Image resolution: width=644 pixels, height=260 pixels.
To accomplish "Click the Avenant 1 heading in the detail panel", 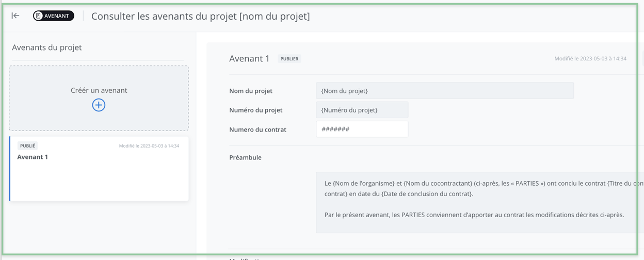I will pyautogui.click(x=249, y=59).
